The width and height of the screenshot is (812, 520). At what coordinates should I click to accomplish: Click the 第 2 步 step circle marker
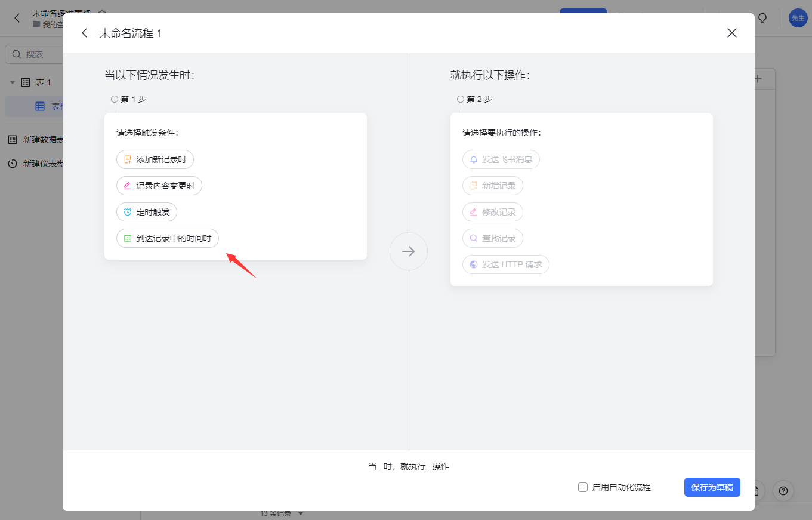coord(461,99)
